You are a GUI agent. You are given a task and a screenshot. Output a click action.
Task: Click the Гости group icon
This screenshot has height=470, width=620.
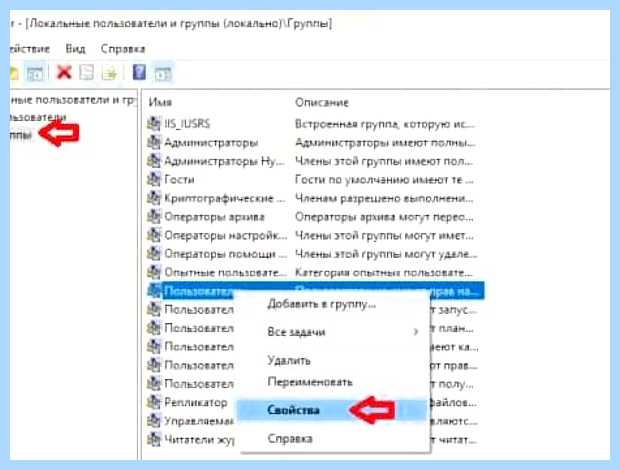click(153, 179)
